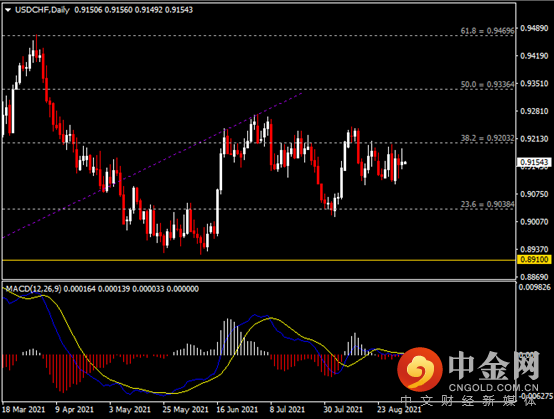Click the yellow 0.89100 price tag
The width and height of the screenshot is (554, 419).
[534, 260]
